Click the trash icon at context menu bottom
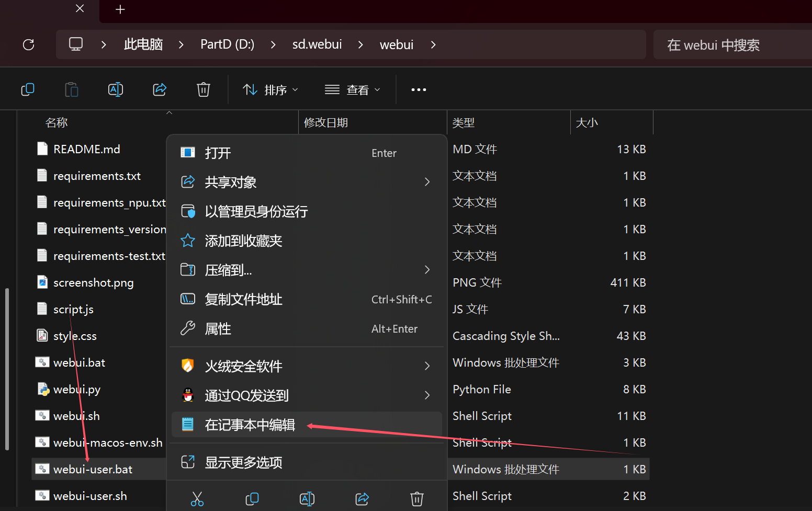The height and width of the screenshot is (511, 812). click(416, 499)
